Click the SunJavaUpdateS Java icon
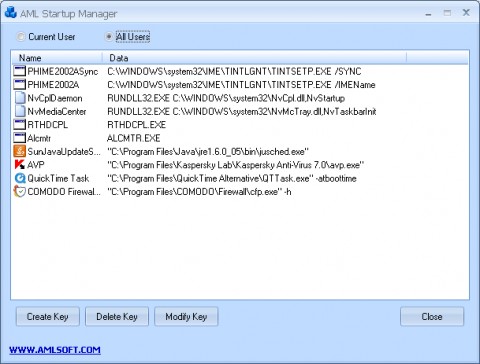 pos(20,151)
